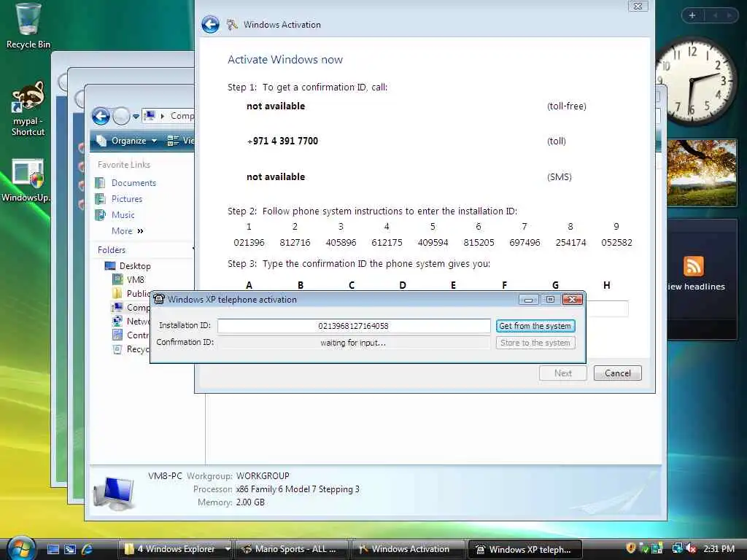Click the confirmation ID field H box

(607, 308)
